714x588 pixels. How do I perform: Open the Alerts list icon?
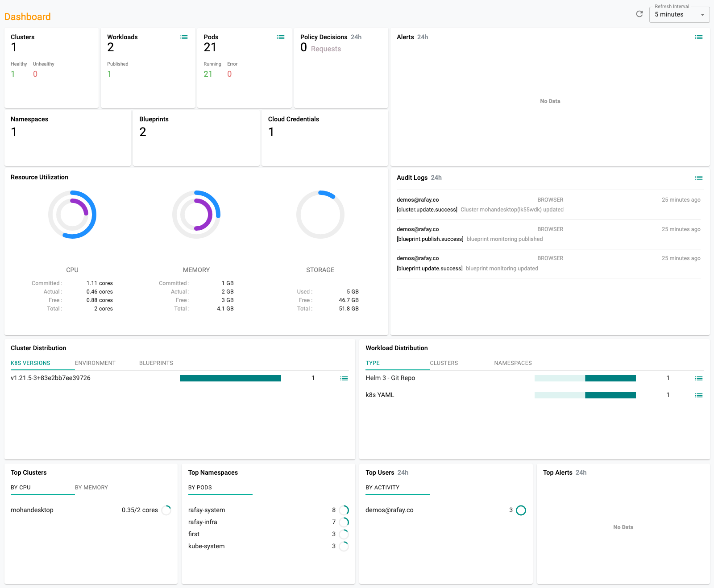[x=699, y=37]
